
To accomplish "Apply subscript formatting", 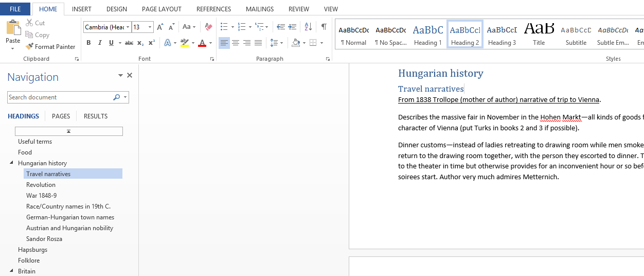I will click(141, 43).
